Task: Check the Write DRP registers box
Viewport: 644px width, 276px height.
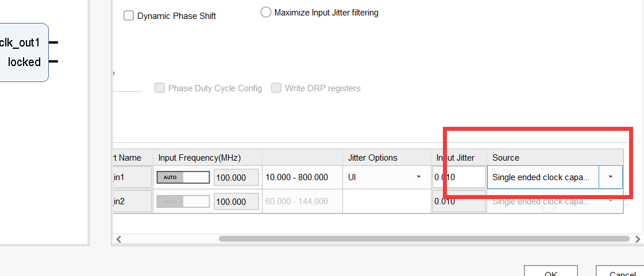Action: click(276, 88)
